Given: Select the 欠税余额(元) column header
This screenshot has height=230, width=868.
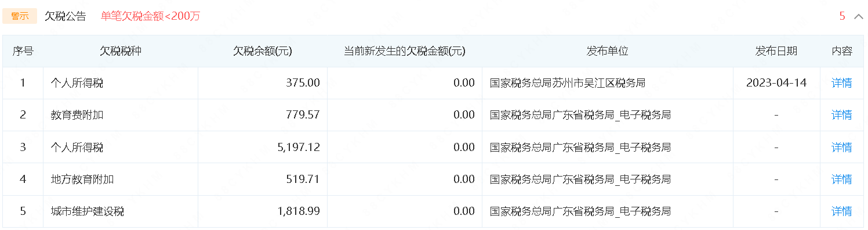Looking at the screenshot, I should coord(263,51).
